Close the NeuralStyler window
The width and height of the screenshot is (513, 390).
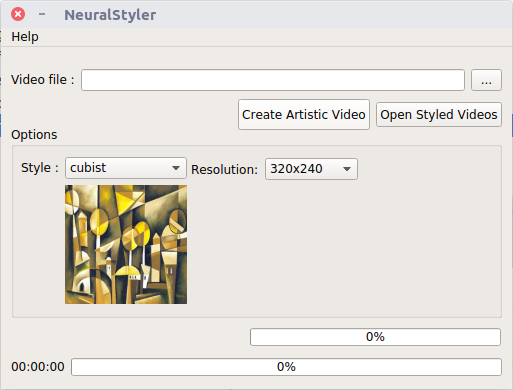tap(18, 14)
